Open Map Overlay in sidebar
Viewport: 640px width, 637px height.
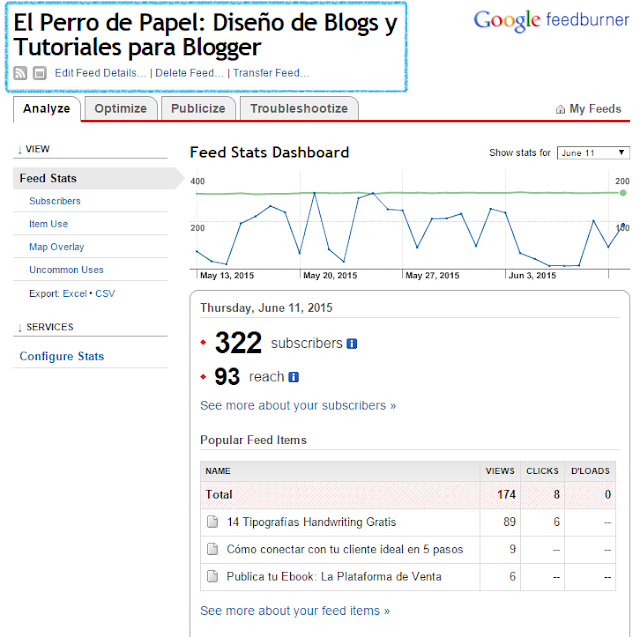57,247
